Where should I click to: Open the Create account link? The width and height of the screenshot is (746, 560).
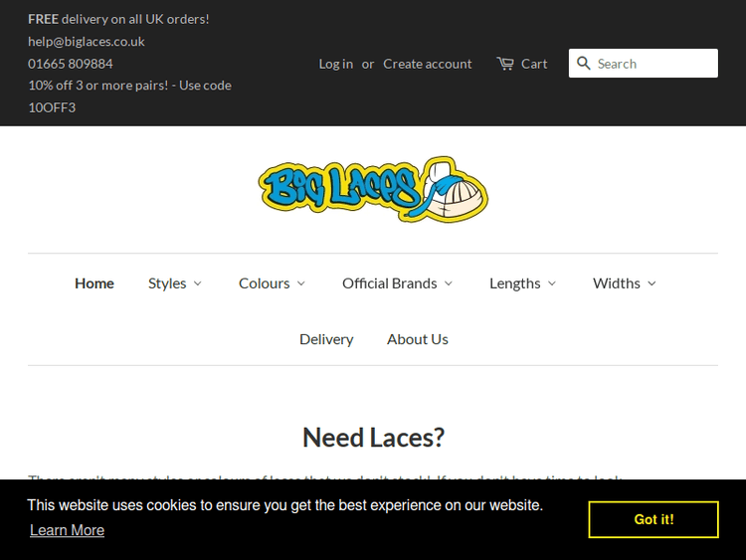coord(428,64)
